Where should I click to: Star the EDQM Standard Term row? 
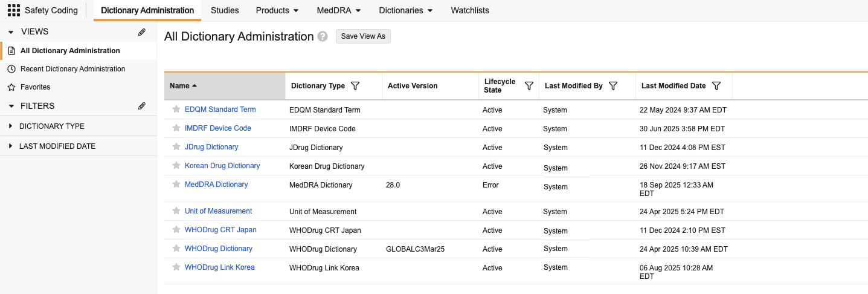click(x=176, y=109)
